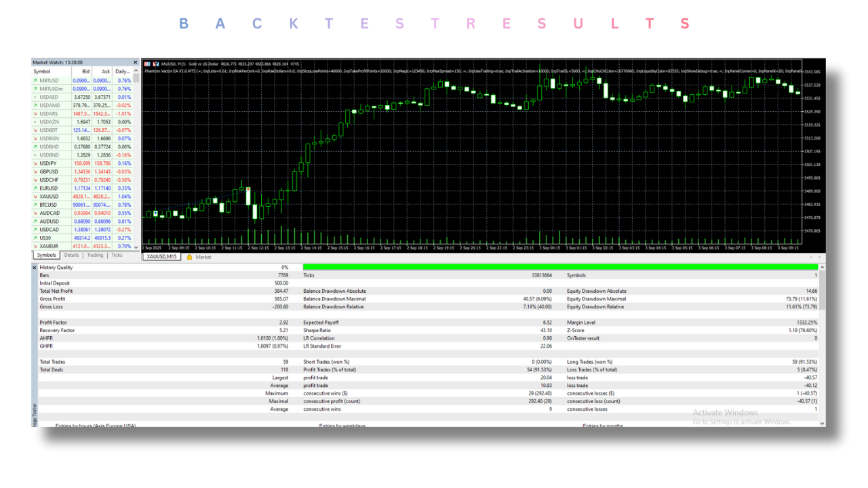Image resolution: width=868 pixels, height=488 pixels.
Task: Click the down-arrow icon next to XAUUSD
Action: pyautogui.click(x=35, y=197)
